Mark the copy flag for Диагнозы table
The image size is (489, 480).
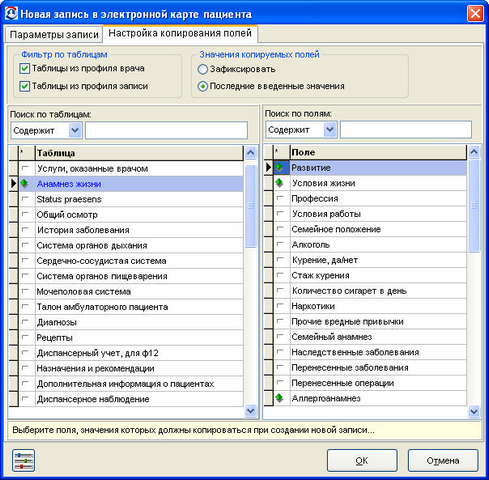click(x=25, y=322)
